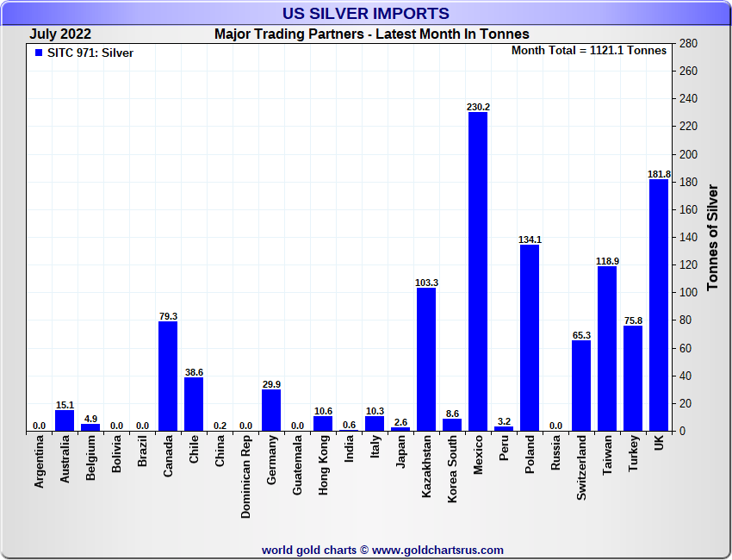Click the '10.6' value label above Hong Kong
Viewport: 732px width, 560px height.
pyautogui.click(x=323, y=411)
